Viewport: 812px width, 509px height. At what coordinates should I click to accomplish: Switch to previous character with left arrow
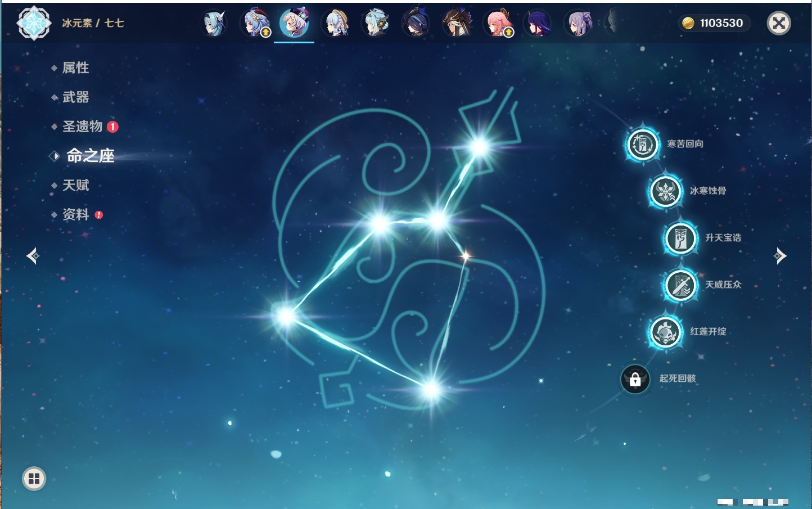(x=33, y=256)
